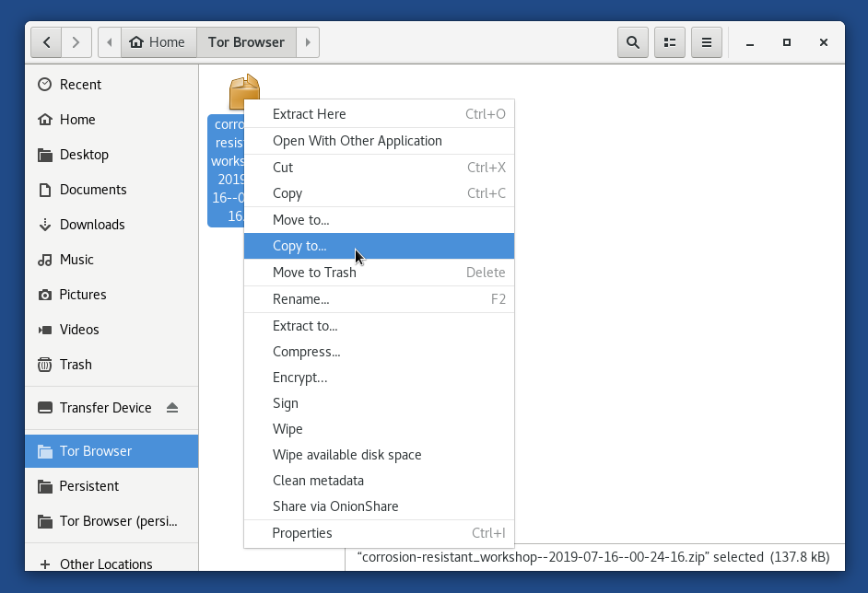Click the Desktop folder icon in sidebar
The height and width of the screenshot is (593, 868).
(45, 155)
